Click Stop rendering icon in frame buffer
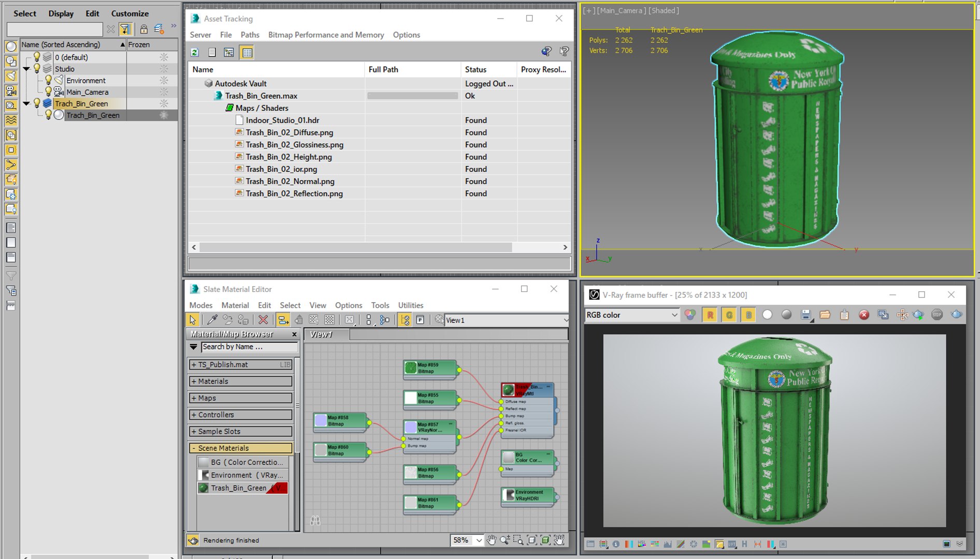This screenshot has height=559, width=980. tap(937, 314)
